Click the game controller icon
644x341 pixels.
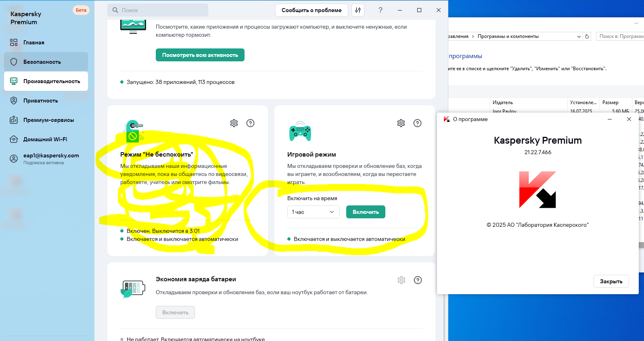click(300, 131)
